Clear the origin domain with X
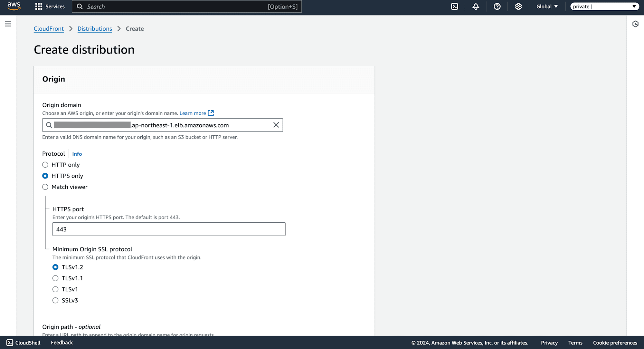 (x=276, y=125)
